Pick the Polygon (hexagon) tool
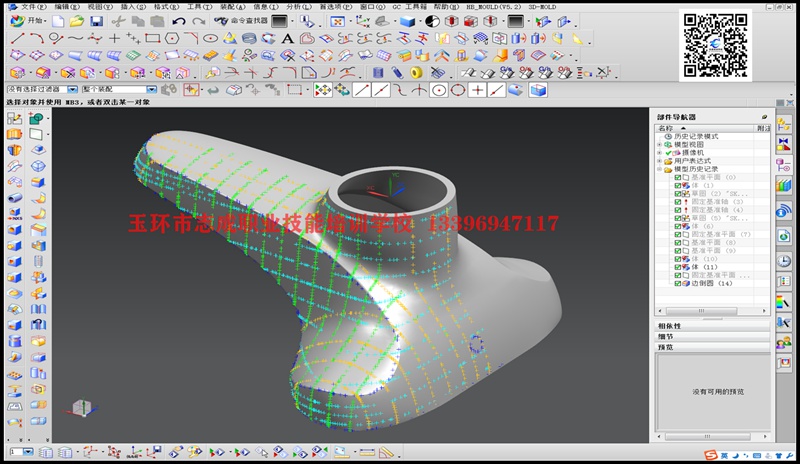This screenshot has height=464, width=800. click(172, 38)
